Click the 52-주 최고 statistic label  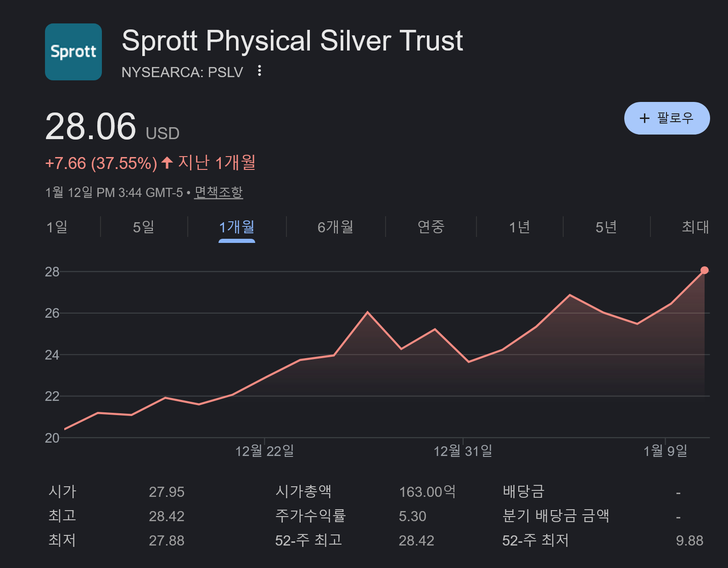click(x=308, y=540)
